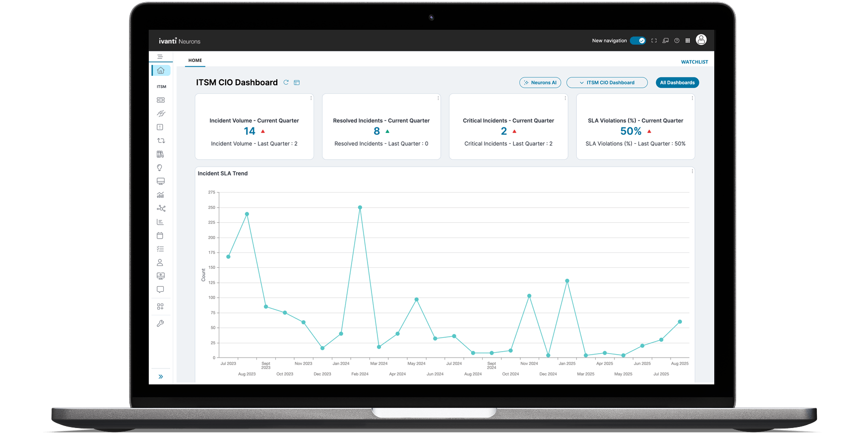Click the app grid launcher icon

pos(687,41)
